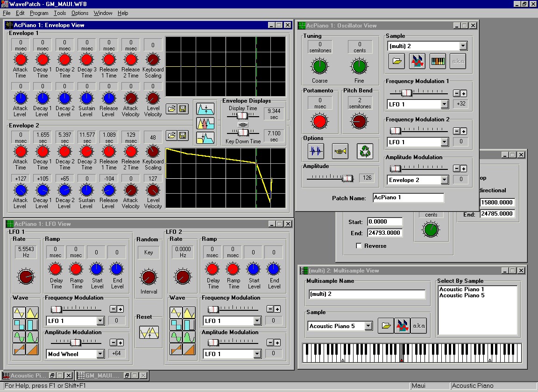This screenshot has height=392, width=538.
Task: Select LFO 2 triangle wave shape
Action: [176, 313]
